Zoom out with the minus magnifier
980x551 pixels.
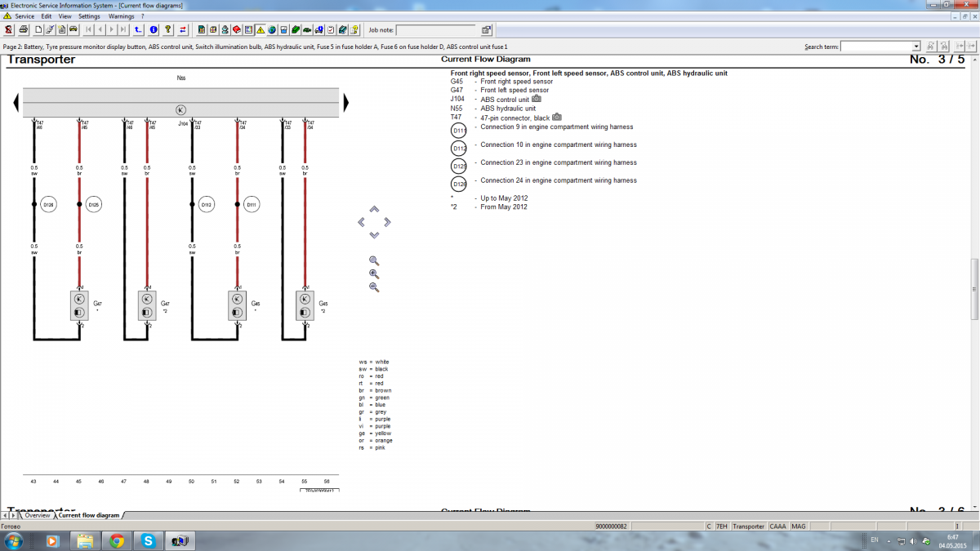374,287
